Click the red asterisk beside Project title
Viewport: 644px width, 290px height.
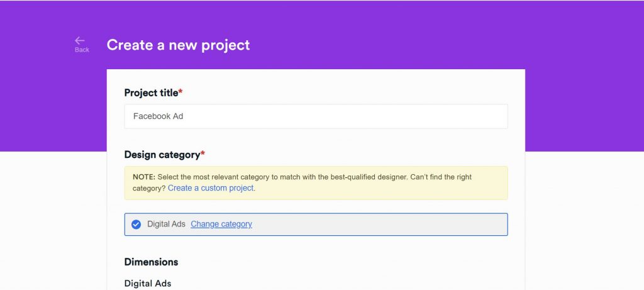(180, 91)
